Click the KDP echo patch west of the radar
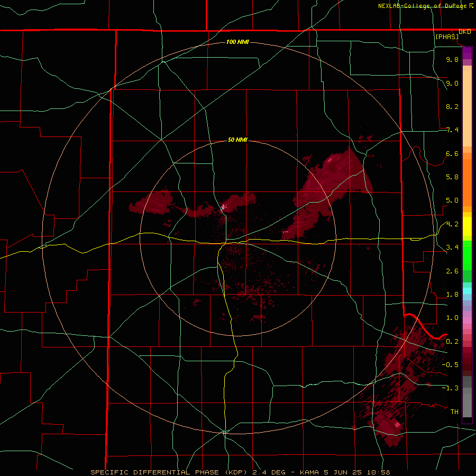The height and width of the screenshot is (476, 476). pos(152,202)
